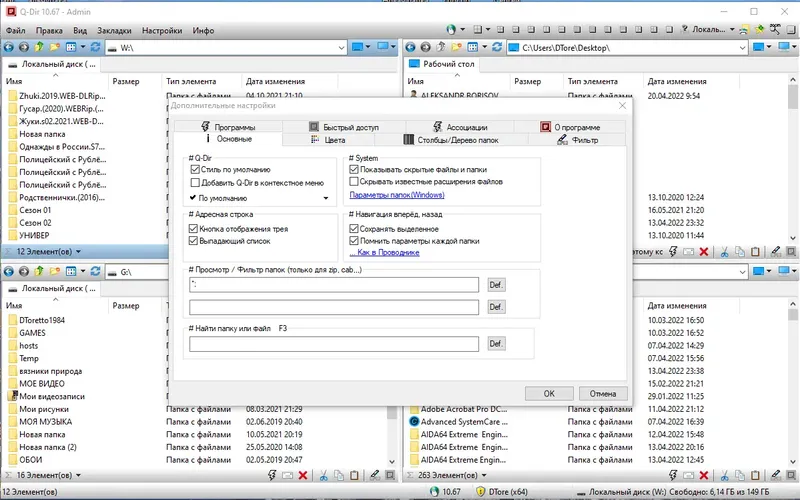Open the Закладки menu

click(x=114, y=31)
